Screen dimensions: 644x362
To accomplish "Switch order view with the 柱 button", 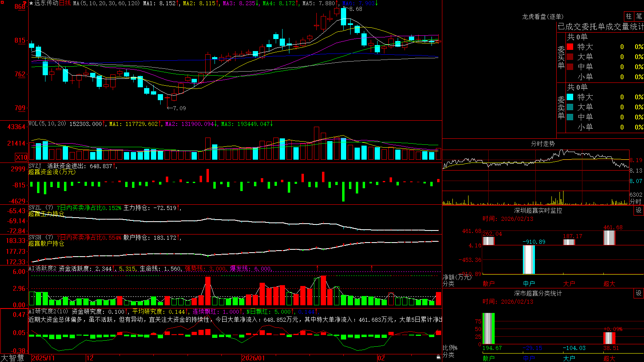I will (x=629, y=16).
